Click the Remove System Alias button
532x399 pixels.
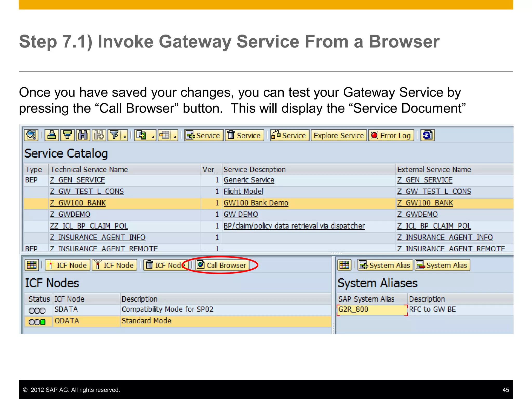(x=442, y=265)
